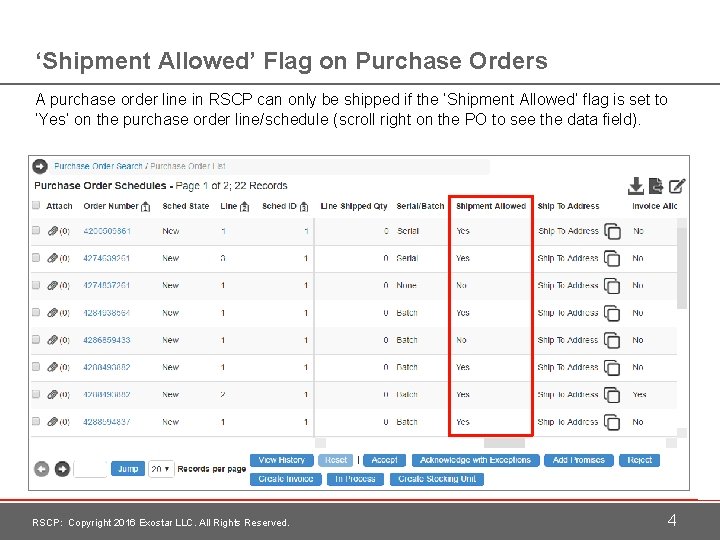Check the box for order 4284938664
This screenshot has width=720, height=540.
pyautogui.click(x=36, y=312)
